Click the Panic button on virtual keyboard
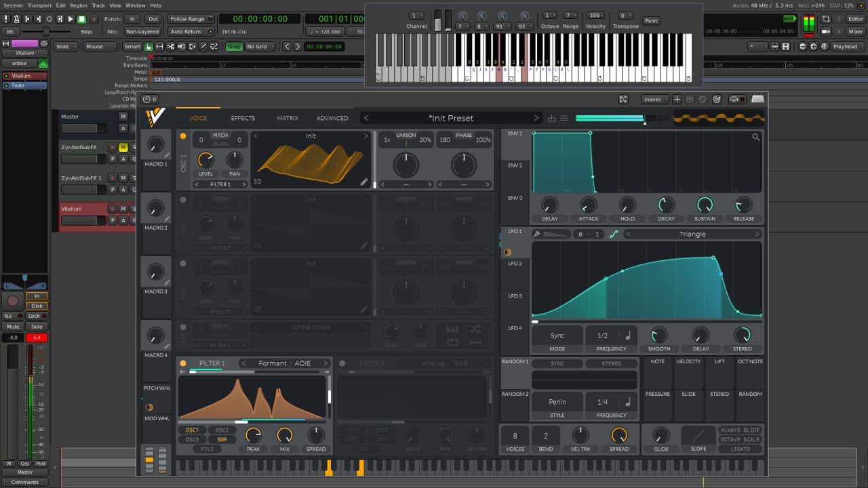Viewport: 868px width, 488px height. coord(651,21)
